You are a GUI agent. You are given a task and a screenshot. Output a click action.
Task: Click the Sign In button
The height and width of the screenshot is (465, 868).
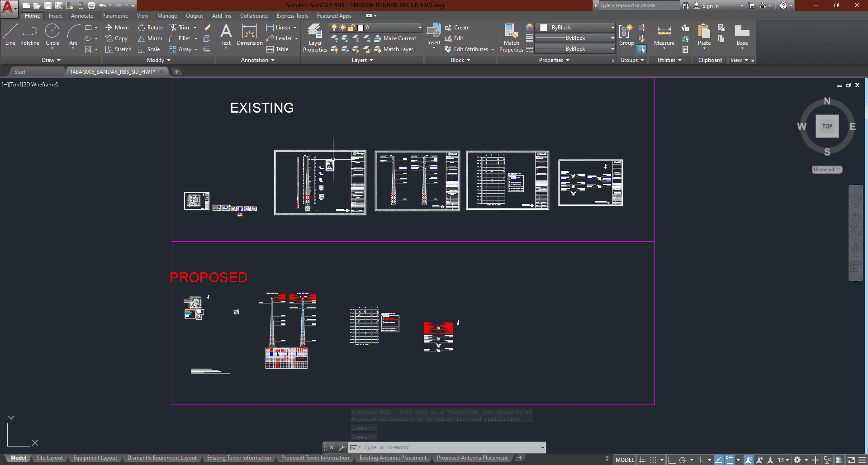710,5
